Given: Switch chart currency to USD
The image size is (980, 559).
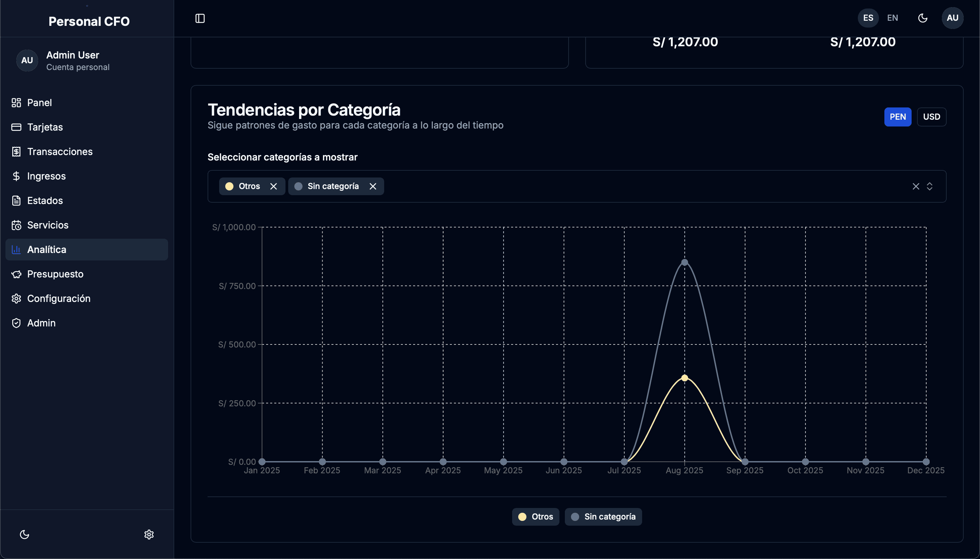Looking at the screenshot, I should point(931,117).
